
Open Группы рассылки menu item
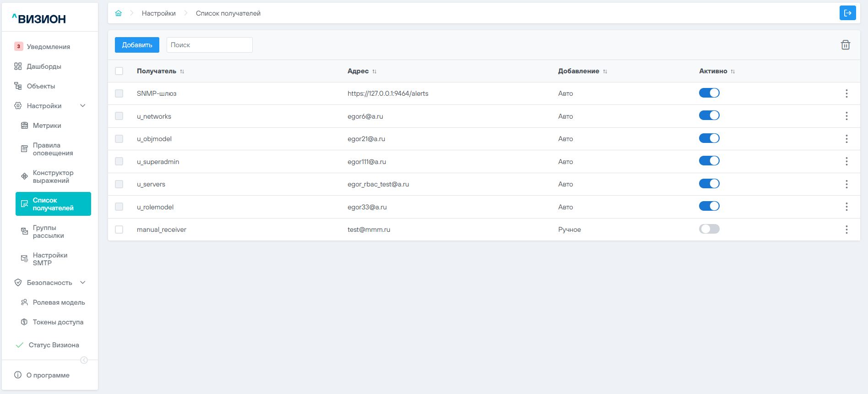pos(49,232)
